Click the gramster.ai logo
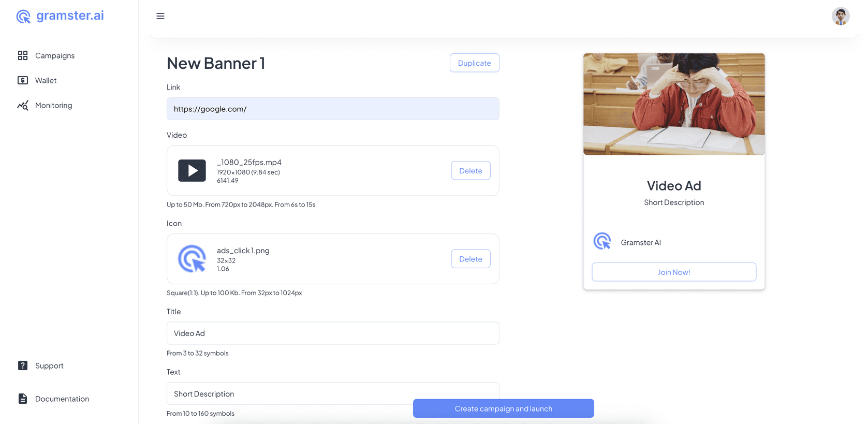The height and width of the screenshot is (424, 868). (x=60, y=16)
